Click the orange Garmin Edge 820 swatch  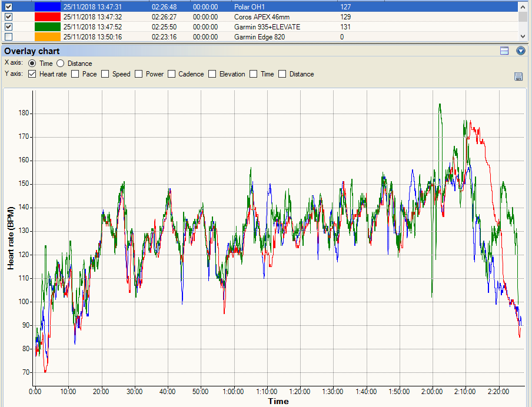[x=48, y=36]
